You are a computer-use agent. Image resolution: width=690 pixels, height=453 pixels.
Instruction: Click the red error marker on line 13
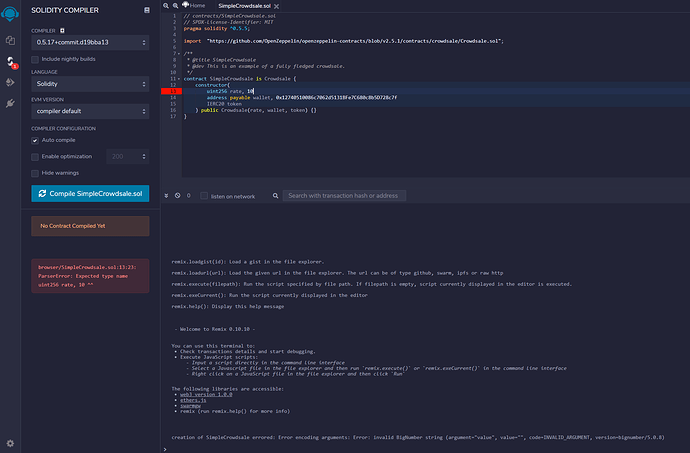pyautogui.click(x=171, y=91)
